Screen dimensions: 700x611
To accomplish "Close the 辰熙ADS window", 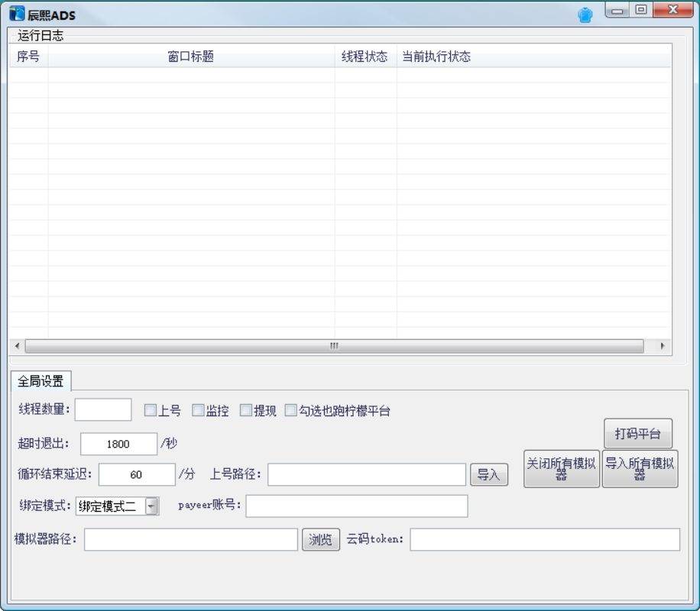I will point(672,11).
